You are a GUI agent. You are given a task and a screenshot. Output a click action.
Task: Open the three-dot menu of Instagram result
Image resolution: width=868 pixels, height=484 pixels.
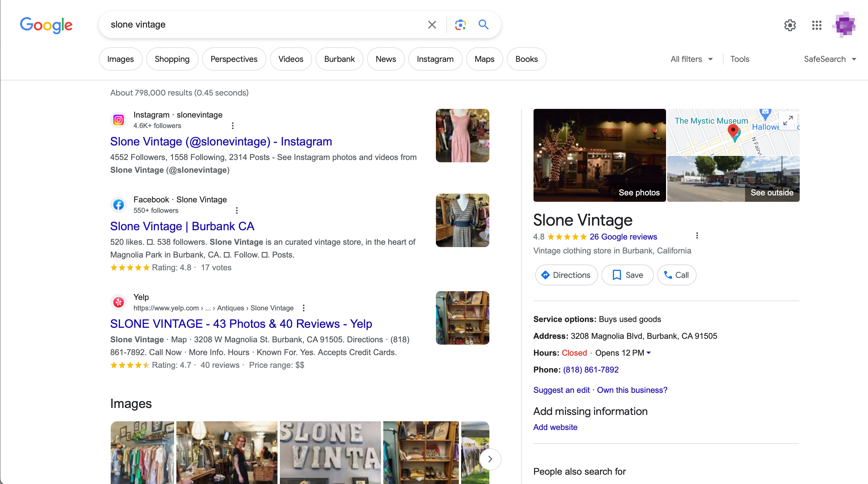(232, 125)
